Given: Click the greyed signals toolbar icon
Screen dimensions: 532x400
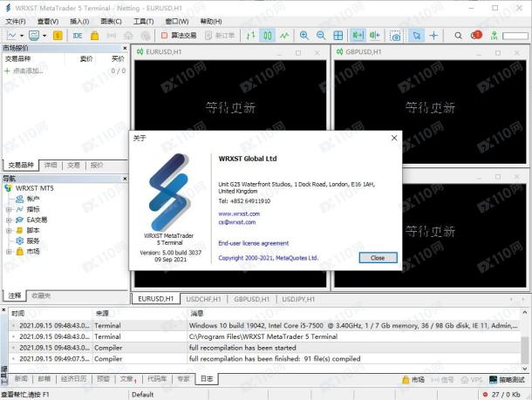Looking at the screenshot, I should pos(112,35).
